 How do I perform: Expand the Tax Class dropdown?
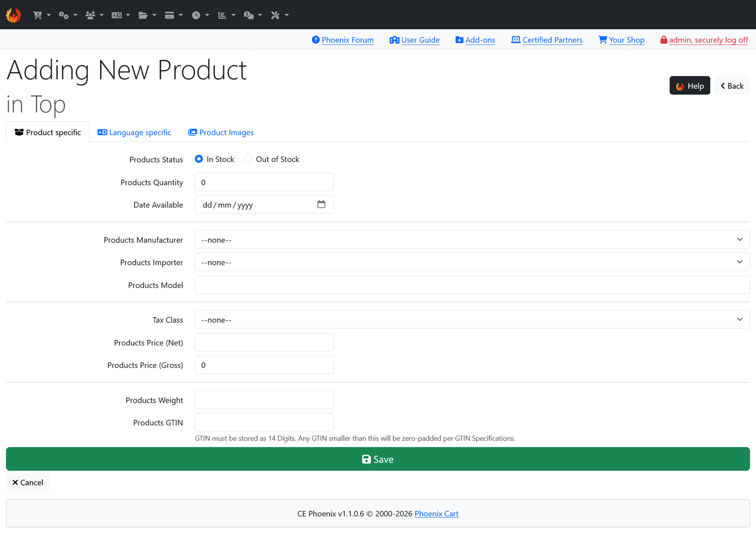(x=472, y=320)
